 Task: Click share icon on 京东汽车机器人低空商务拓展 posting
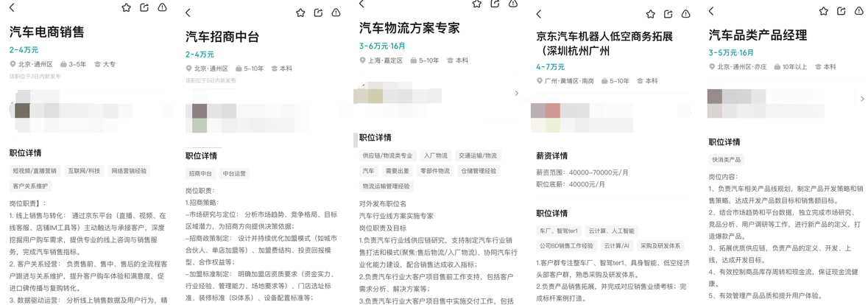[x=668, y=14]
